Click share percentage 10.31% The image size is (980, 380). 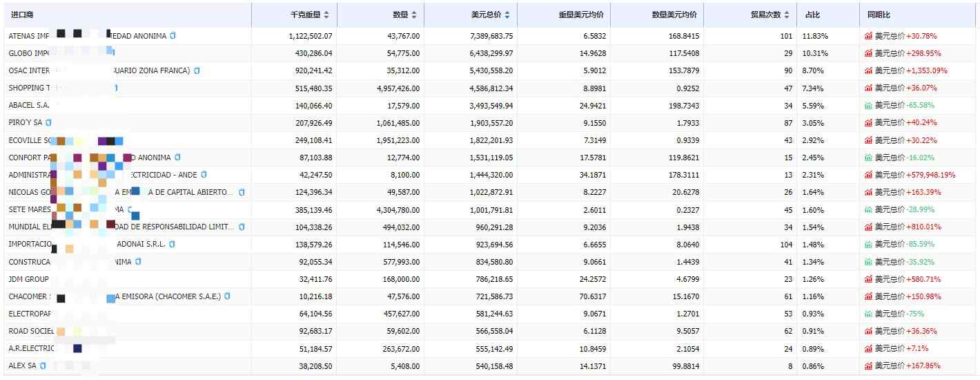coord(815,53)
